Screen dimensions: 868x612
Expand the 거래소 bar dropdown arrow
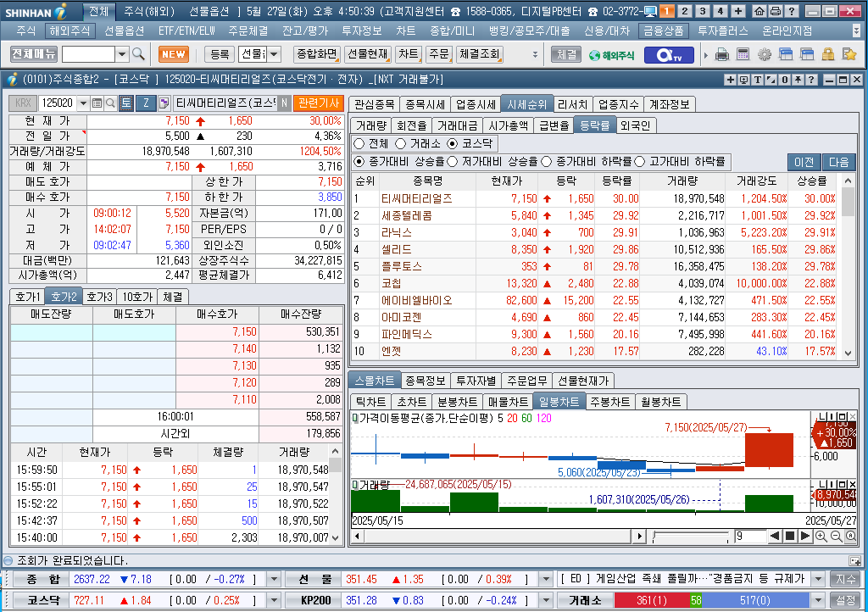pos(818,600)
